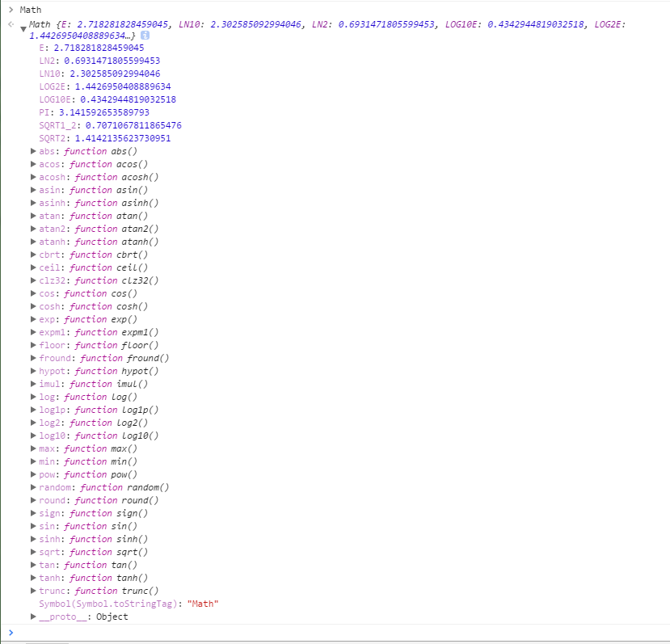Collapse the Math object disclosure triangle

click(x=23, y=29)
